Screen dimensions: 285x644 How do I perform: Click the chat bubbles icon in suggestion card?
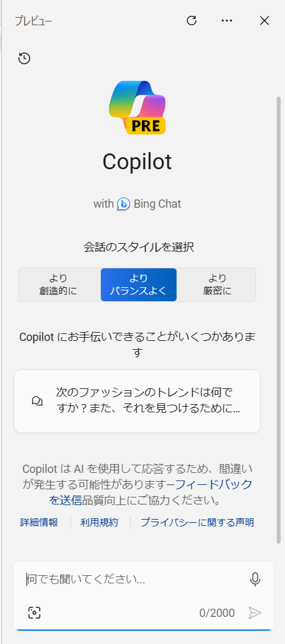coord(37,402)
